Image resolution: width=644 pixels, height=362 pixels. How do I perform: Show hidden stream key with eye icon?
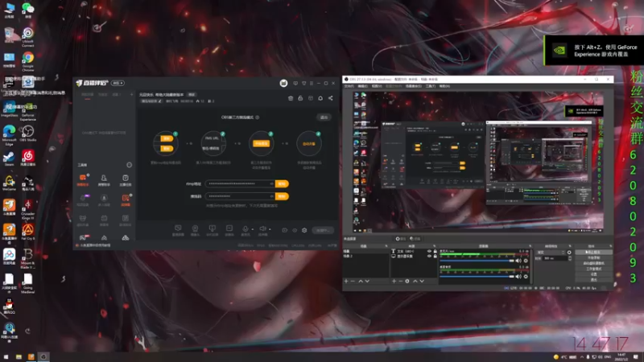tap(271, 196)
